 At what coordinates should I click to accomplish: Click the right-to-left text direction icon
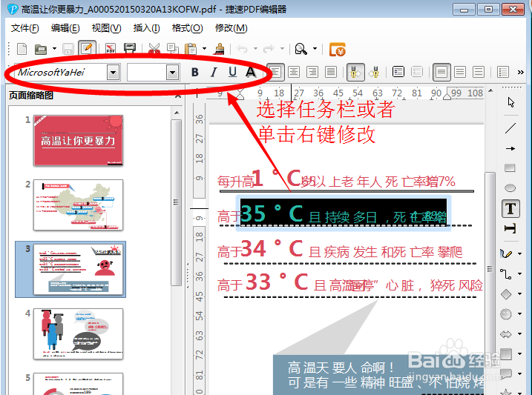pos(375,72)
